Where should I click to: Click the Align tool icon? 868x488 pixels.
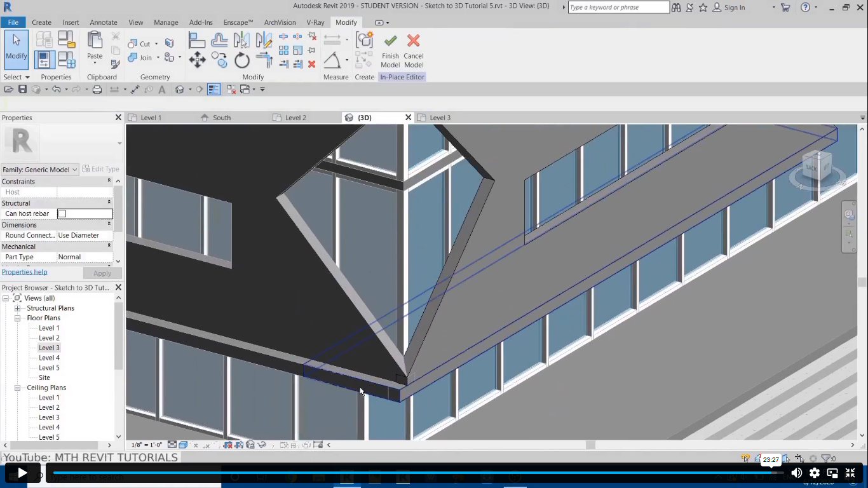(x=197, y=41)
